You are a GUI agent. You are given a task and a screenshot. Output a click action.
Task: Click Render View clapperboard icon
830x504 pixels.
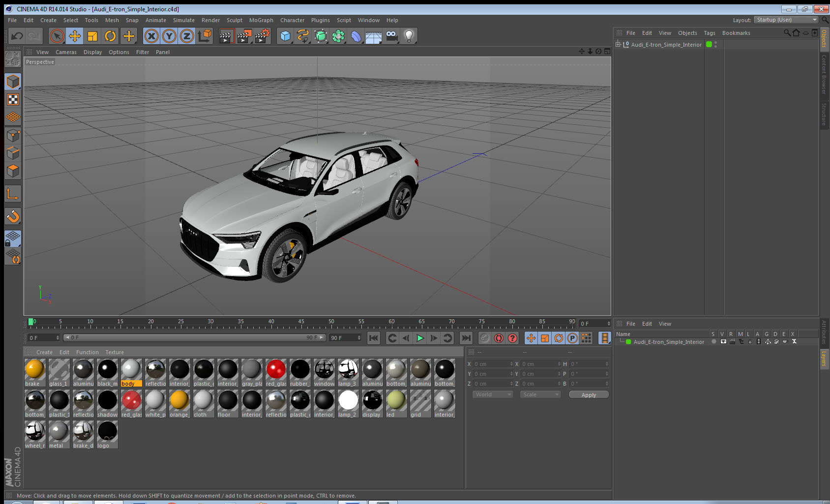(x=226, y=36)
